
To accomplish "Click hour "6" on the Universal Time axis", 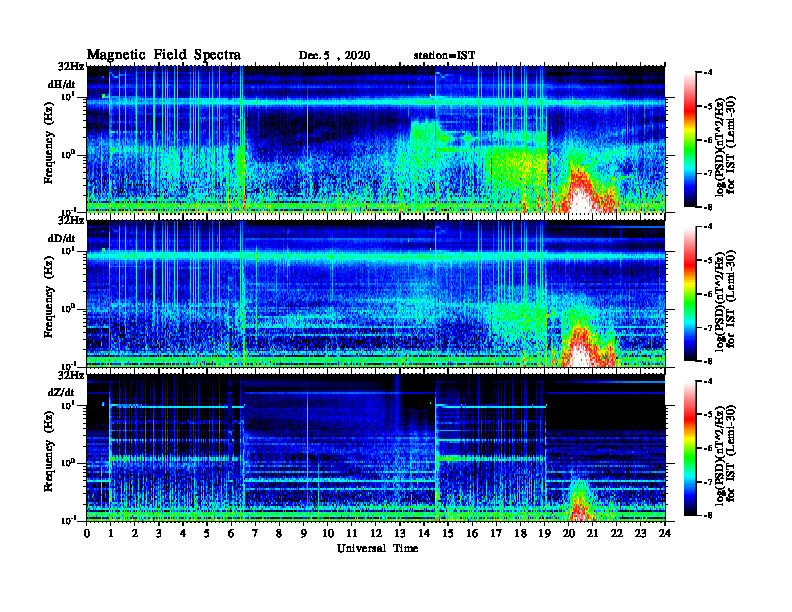I will click(x=231, y=534).
